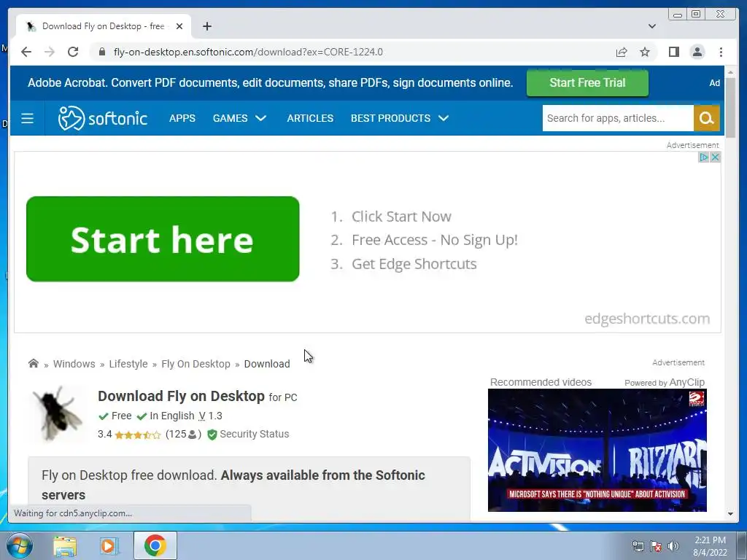Open network status tray icon
Image resolution: width=747 pixels, height=560 pixels.
(x=638, y=546)
